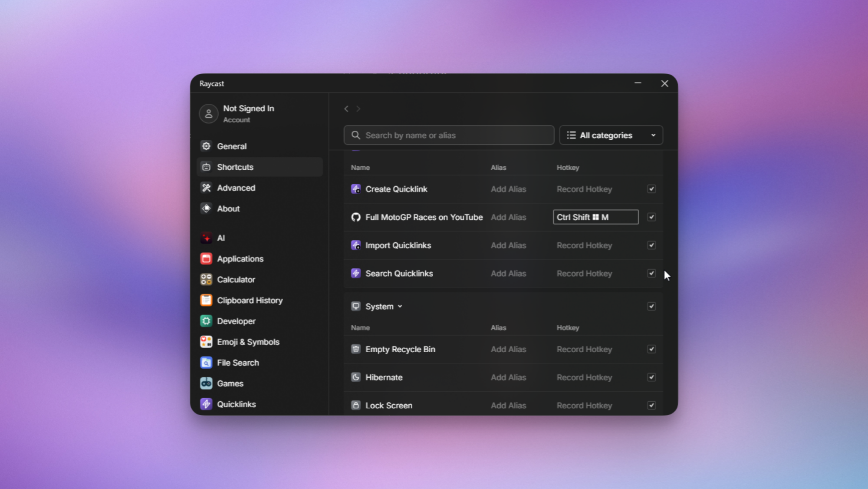Click Record Hotkey for Empty Recycle Bin
868x489 pixels.
(584, 350)
